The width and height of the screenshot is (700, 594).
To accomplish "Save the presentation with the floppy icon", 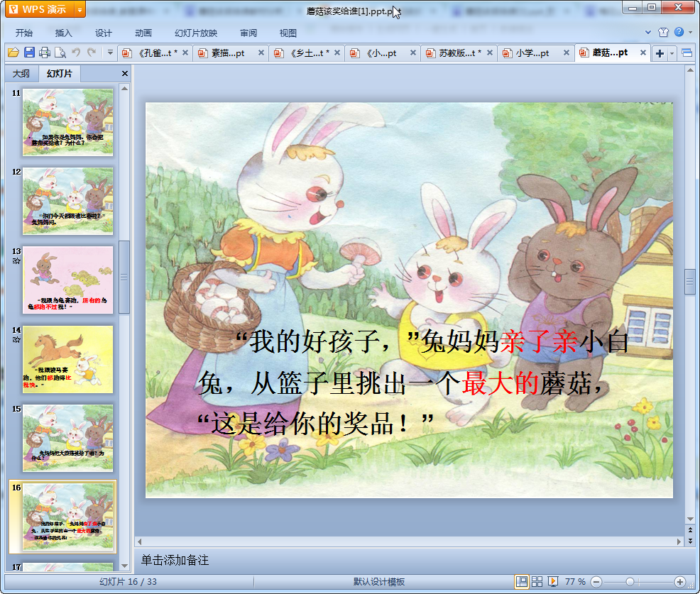I will pyautogui.click(x=29, y=53).
